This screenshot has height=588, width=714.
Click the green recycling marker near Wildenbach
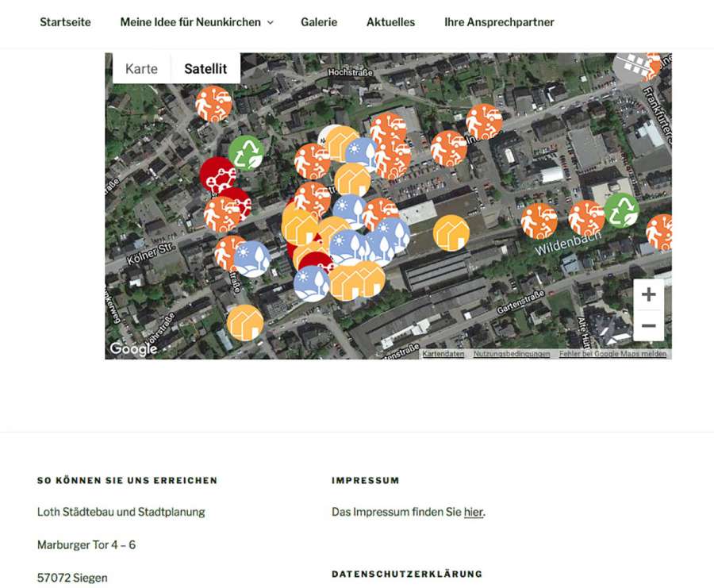click(x=621, y=210)
